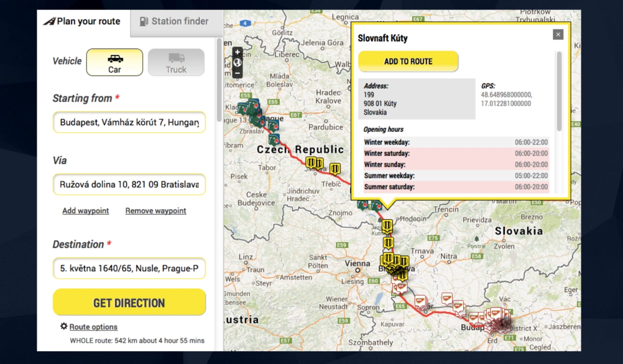Select Slovnaft marker directly under popup pointer
623x364 pixels.
(x=387, y=226)
